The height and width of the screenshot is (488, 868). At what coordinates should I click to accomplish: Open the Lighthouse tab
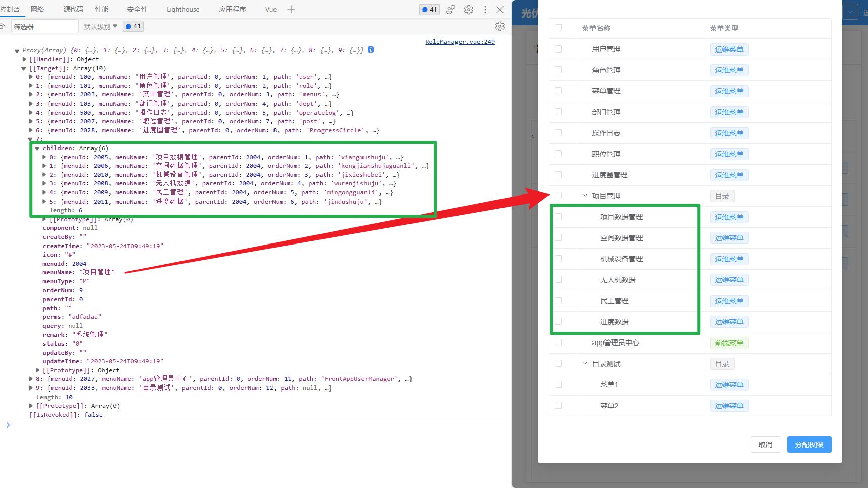pyautogui.click(x=183, y=9)
